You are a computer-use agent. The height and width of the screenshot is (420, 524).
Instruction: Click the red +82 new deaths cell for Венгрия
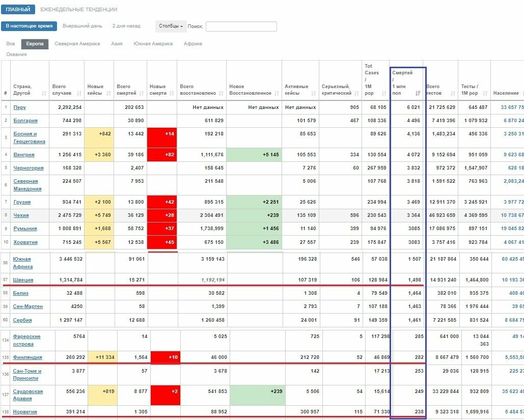161,155
